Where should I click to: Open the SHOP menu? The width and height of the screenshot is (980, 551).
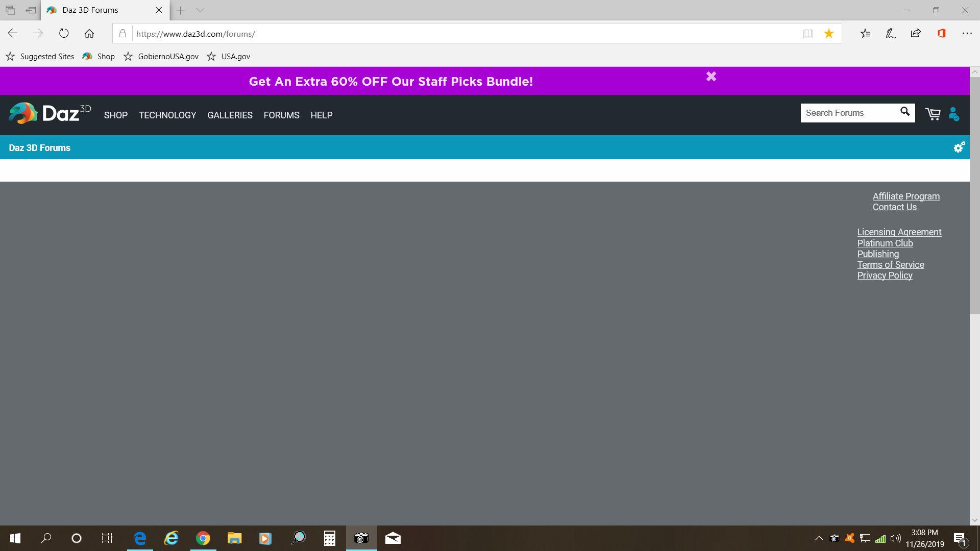[116, 115]
